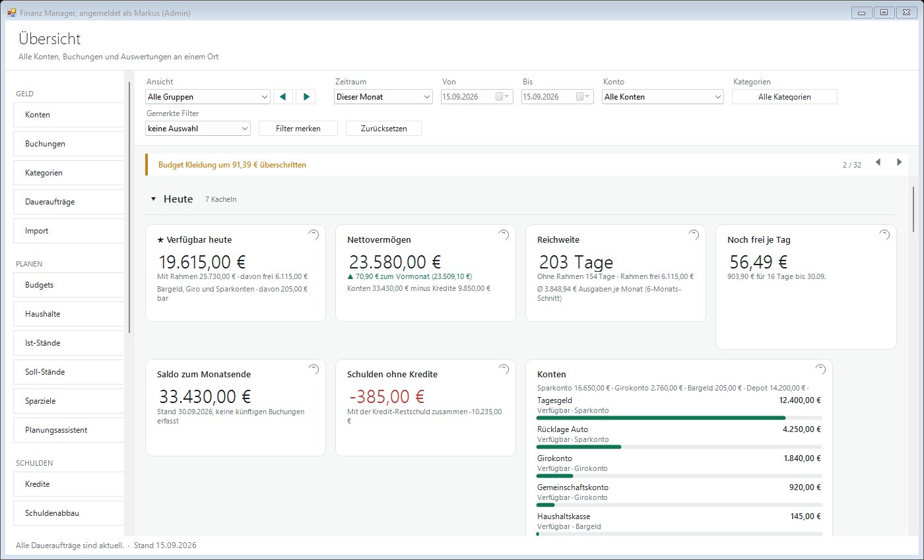The height and width of the screenshot is (560, 924).
Task: Open tile menu on Nettovermögen card
Action: (504, 235)
